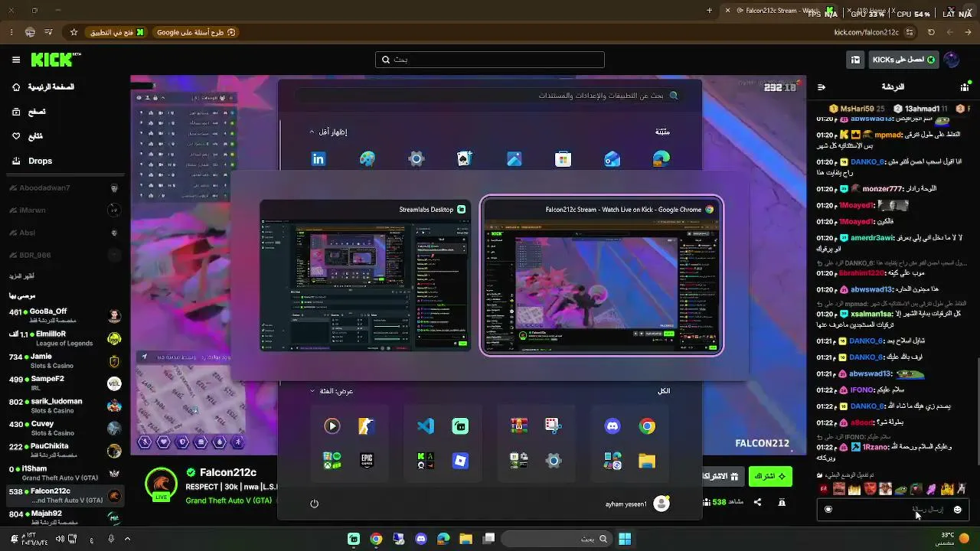Click username 1Rzano in chat

click(x=877, y=448)
